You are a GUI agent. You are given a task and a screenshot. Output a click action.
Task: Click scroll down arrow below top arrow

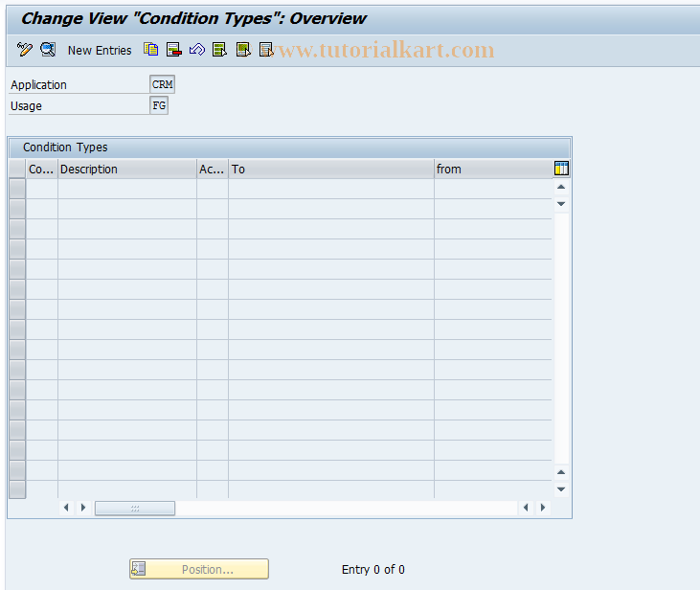point(561,204)
